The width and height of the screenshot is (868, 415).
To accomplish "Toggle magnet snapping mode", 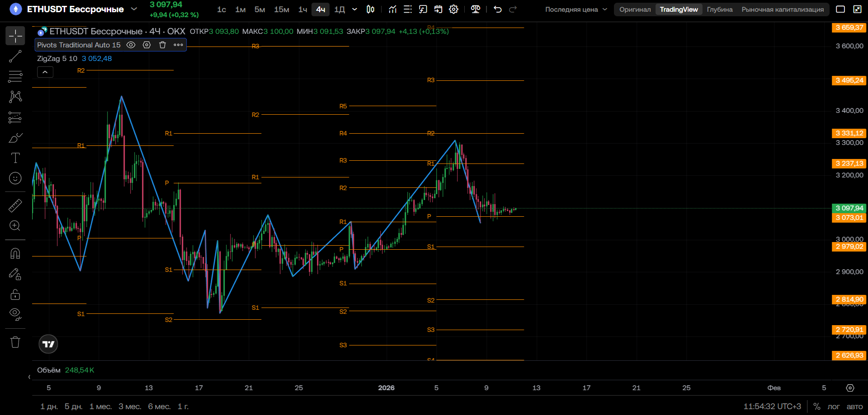I will [15, 253].
